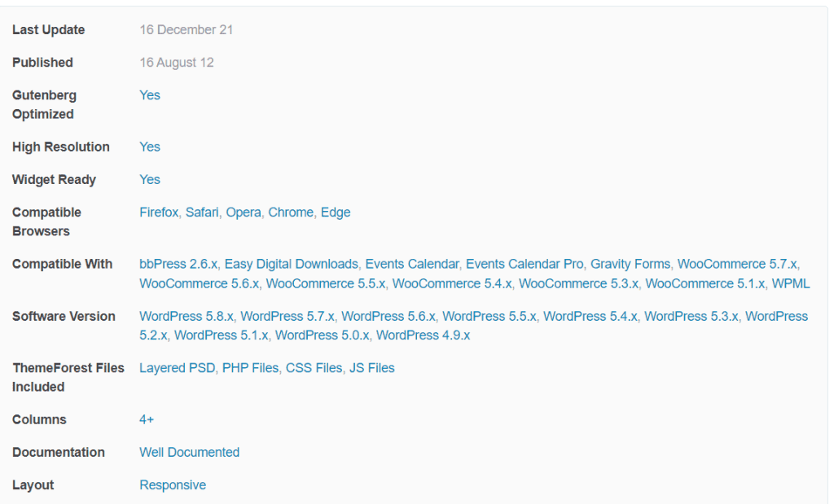
Task: Select WordPress 5.8.x software version
Action: [x=187, y=317]
